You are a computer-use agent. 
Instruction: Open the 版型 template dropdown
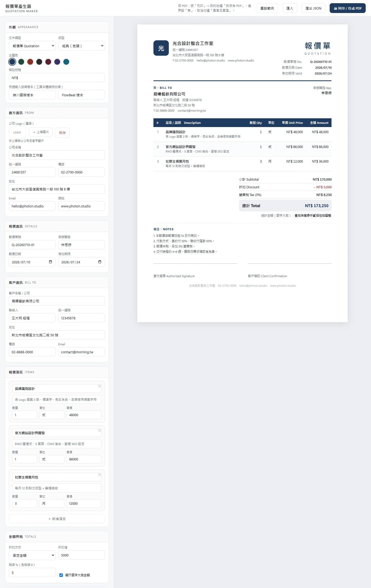pyautogui.click(x=82, y=46)
